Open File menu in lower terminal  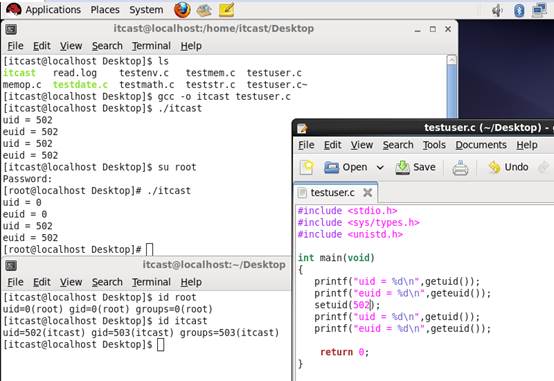16,282
